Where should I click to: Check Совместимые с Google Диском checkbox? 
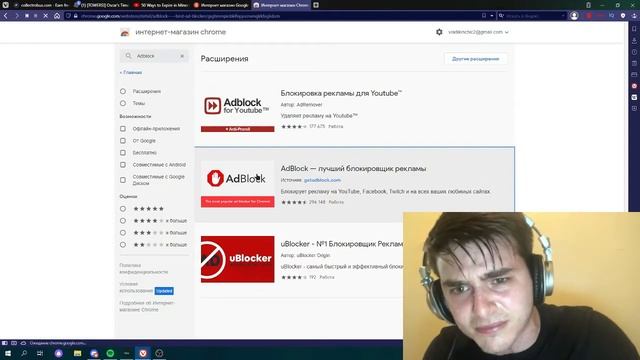click(x=123, y=180)
